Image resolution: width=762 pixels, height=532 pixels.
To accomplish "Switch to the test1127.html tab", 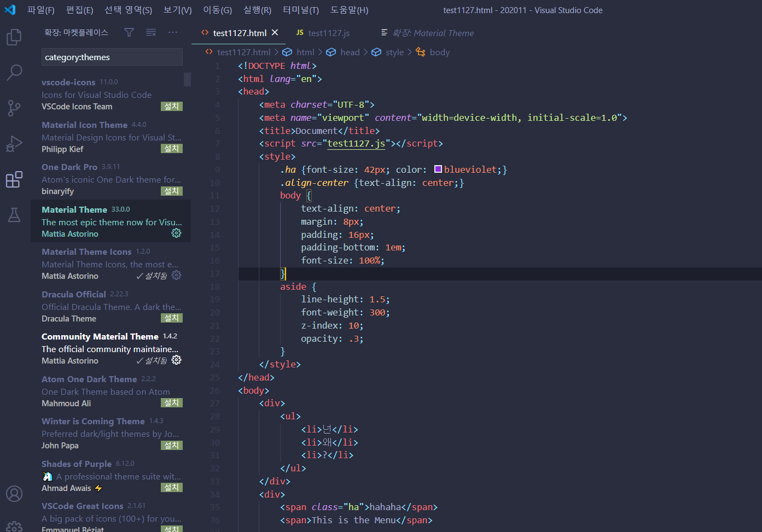I will pyautogui.click(x=240, y=33).
